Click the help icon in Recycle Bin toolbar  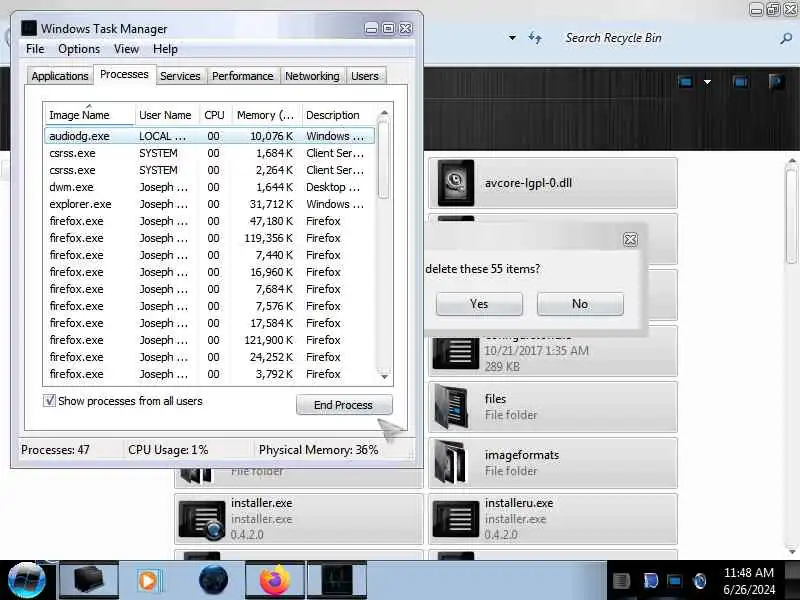click(x=777, y=82)
